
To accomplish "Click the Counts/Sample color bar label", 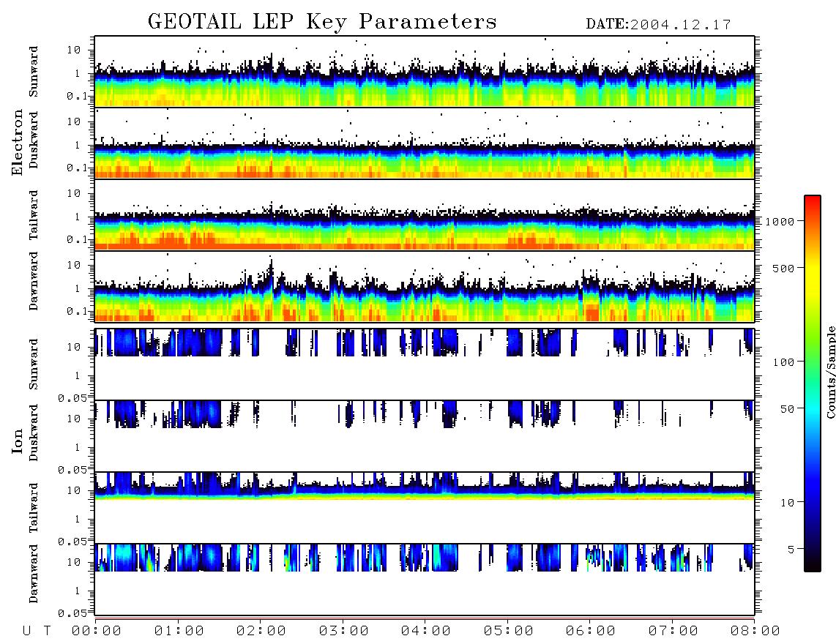I will click(x=830, y=372).
